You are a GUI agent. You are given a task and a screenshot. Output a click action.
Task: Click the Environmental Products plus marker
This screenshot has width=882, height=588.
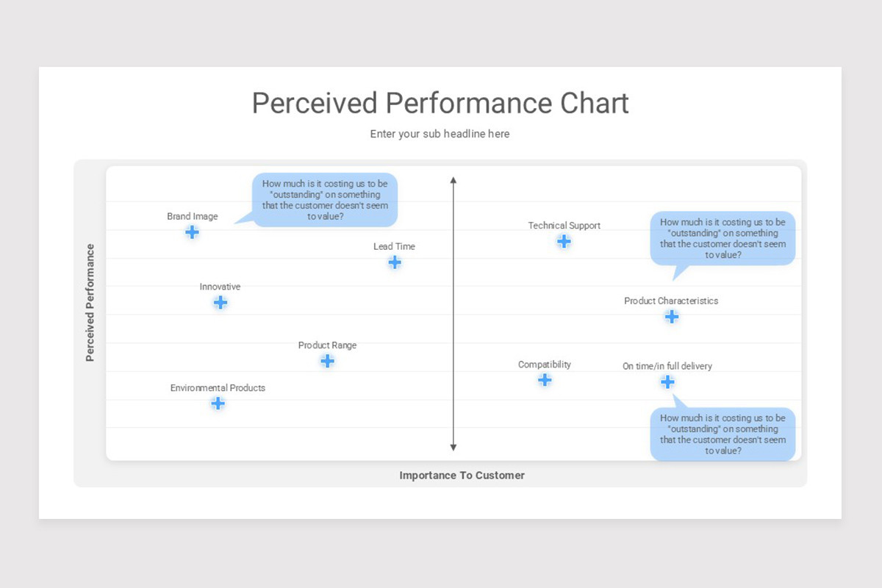tap(218, 404)
